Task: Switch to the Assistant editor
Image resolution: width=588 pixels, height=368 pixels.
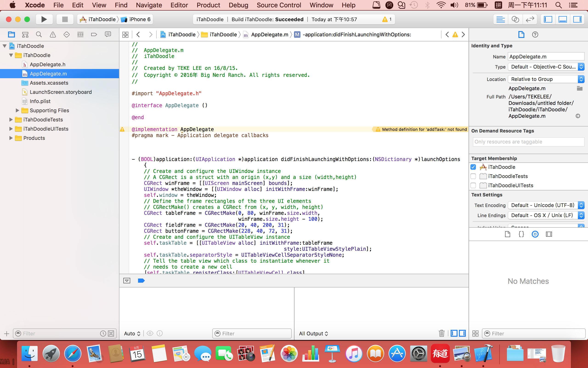Action: pos(515,19)
